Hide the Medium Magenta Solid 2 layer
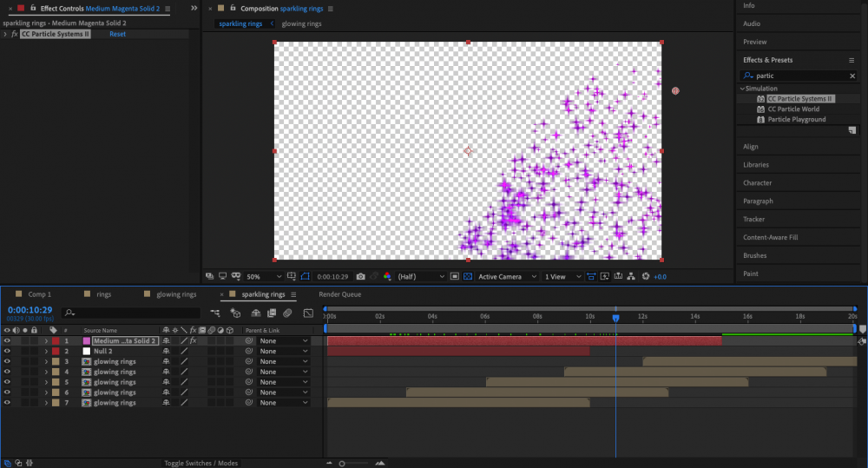868x468 pixels. tap(7, 341)
